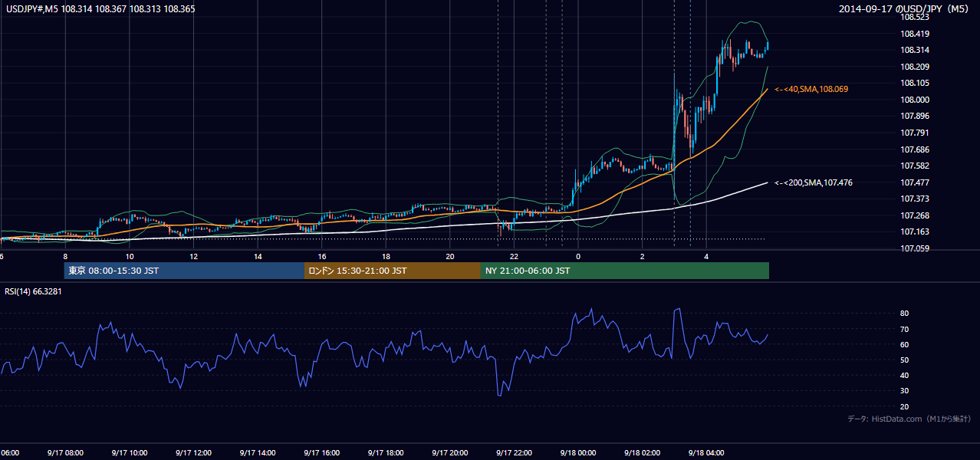Click price axis value 108.523
980x460 pixels.
pos(915,17)
